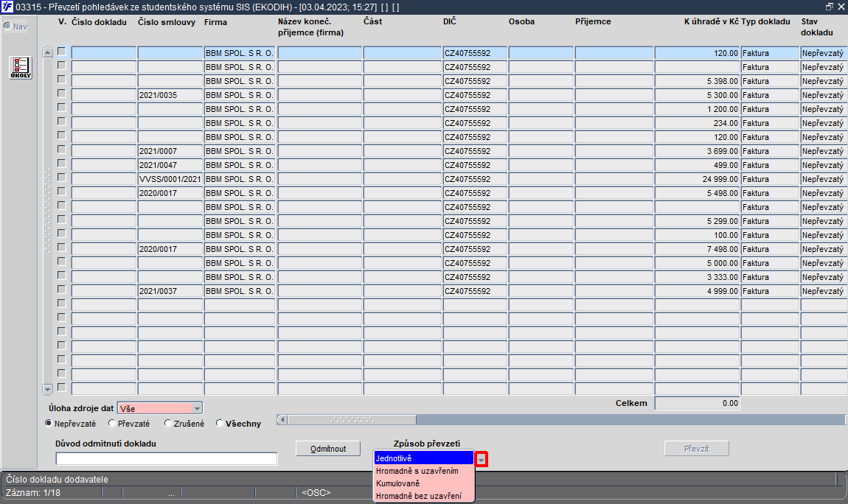The width and height of the screenshot is (848, 504).
Task: Restore the window using title bar icon
Action: pyautogui.click(x=829, y=7)
